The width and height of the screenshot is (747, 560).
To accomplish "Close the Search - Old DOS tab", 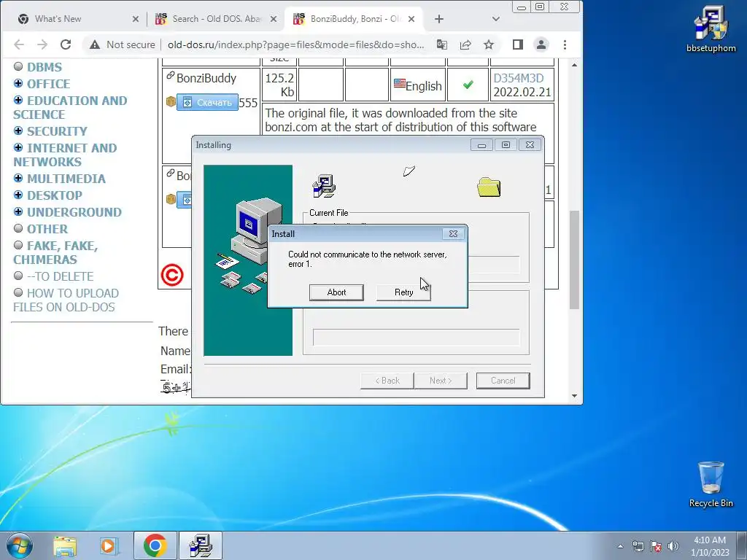I will click(x=274, y=19).
